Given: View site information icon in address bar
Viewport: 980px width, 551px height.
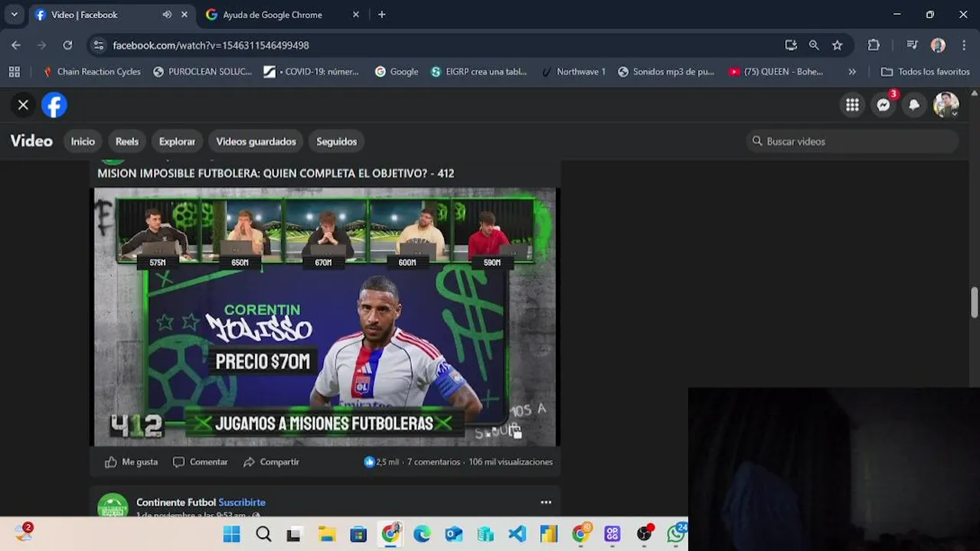Looking at the screenshot, I should click(x=99, y=45).
